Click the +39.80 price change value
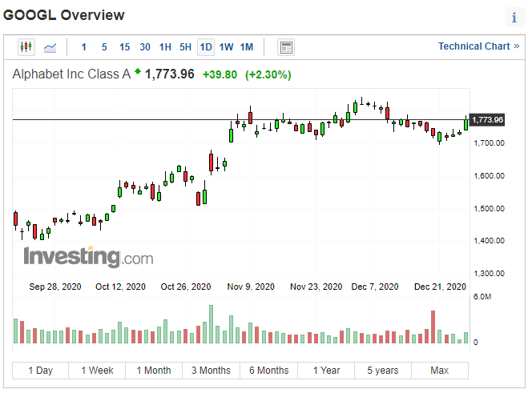The width and height of the screenshot is (532, 397). (x=220, y=74)
